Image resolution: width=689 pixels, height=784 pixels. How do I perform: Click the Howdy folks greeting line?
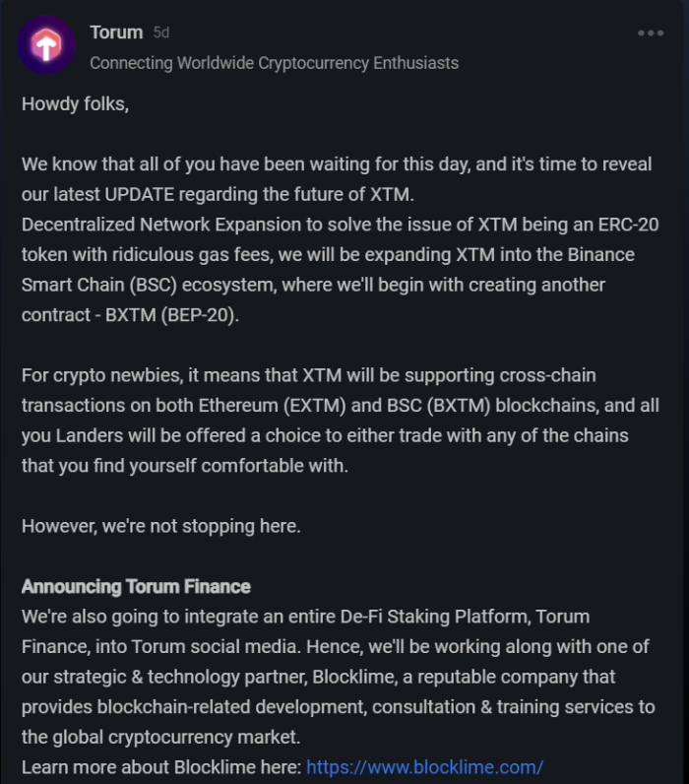75,104
